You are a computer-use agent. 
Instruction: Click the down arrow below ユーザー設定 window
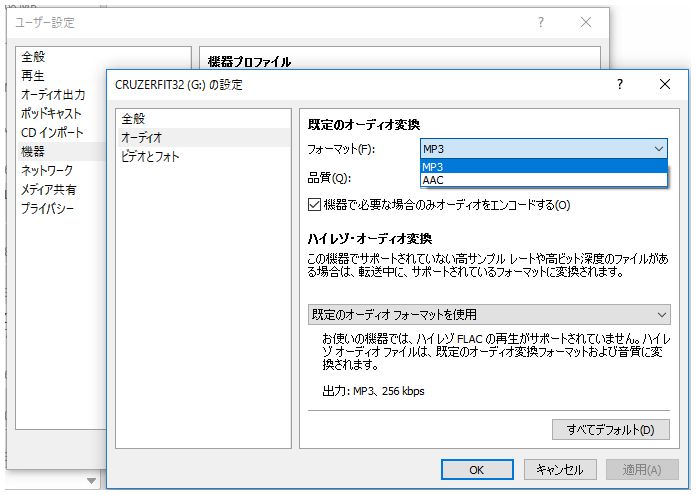(x=91, y=481)
